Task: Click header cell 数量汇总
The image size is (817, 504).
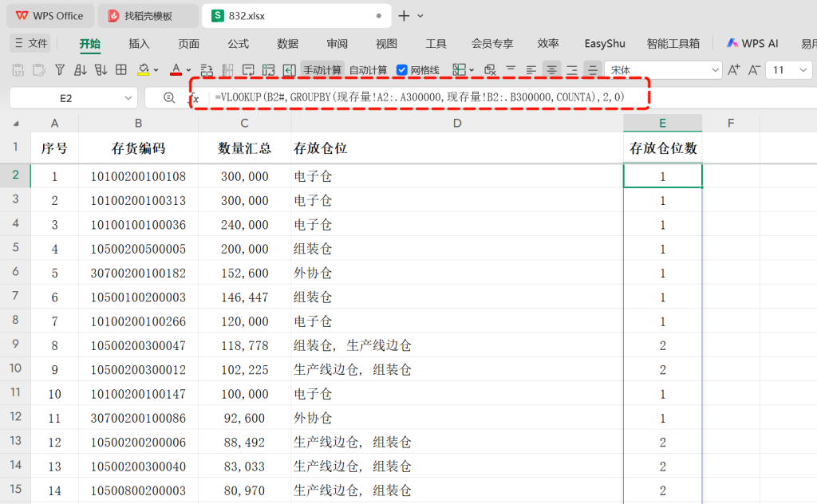Action: [x=244, y=148]
